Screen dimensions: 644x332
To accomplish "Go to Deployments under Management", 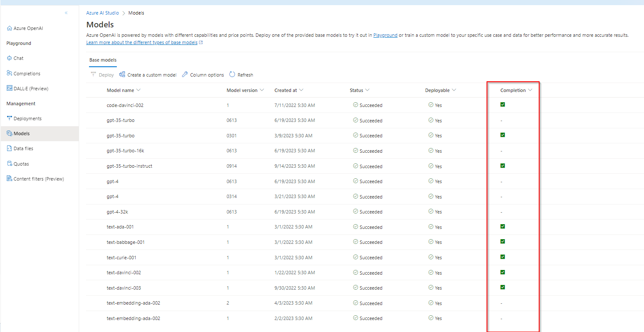I will pyautogui.click(x=28, y=119).
